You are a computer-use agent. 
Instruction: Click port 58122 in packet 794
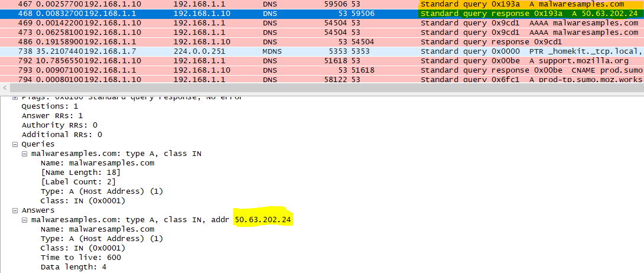[x=336, y=79]
